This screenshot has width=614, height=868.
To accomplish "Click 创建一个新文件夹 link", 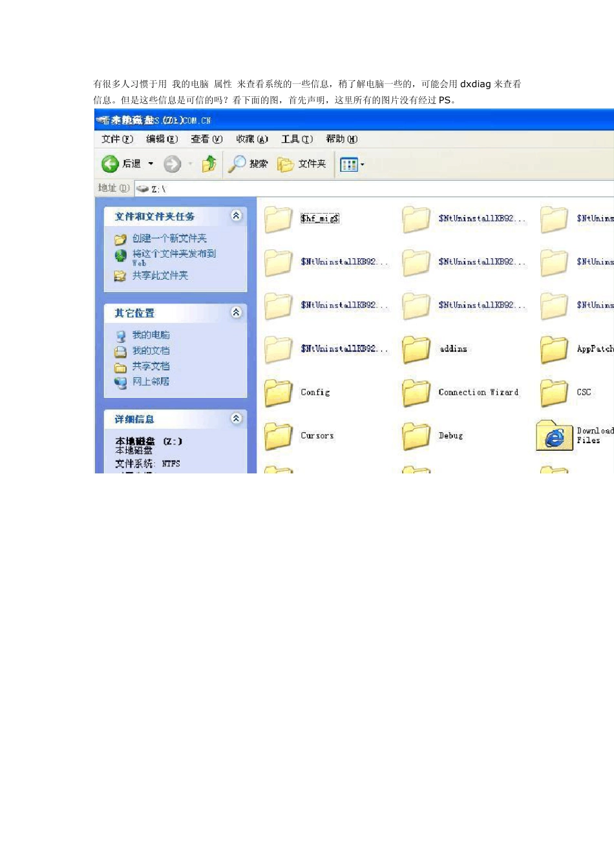I will (169, 238).
